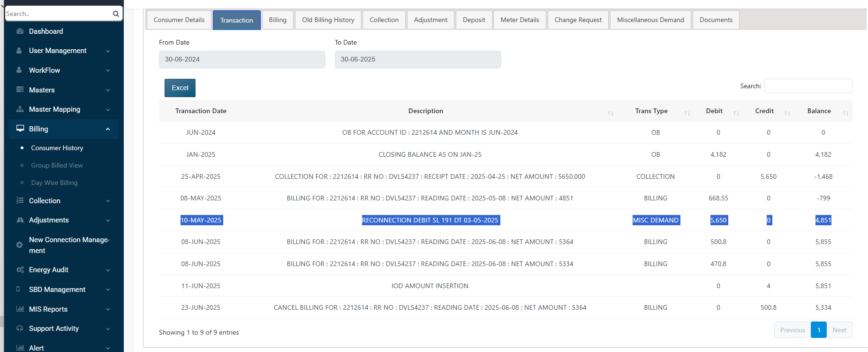Click the Dashboard gauge icon
This screenshot has width=868, height=352.
click(20, 31)
